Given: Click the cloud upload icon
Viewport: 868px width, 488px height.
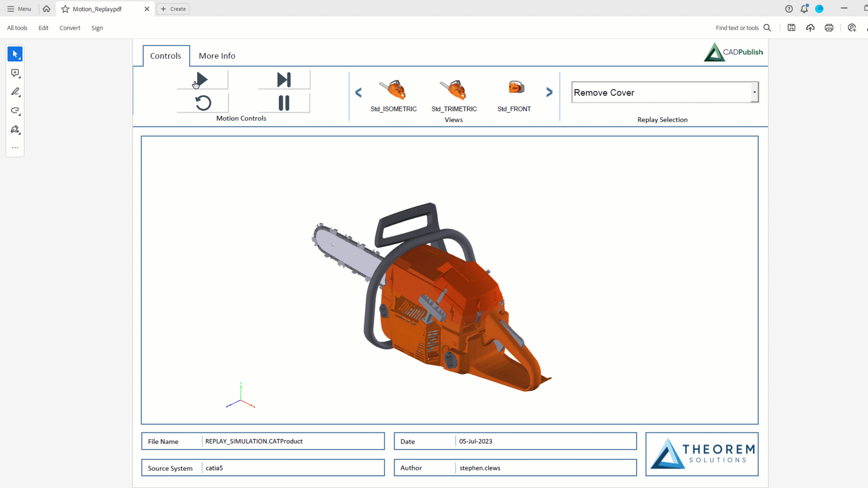Looking at the screenshot, I should tap(810, 28).
